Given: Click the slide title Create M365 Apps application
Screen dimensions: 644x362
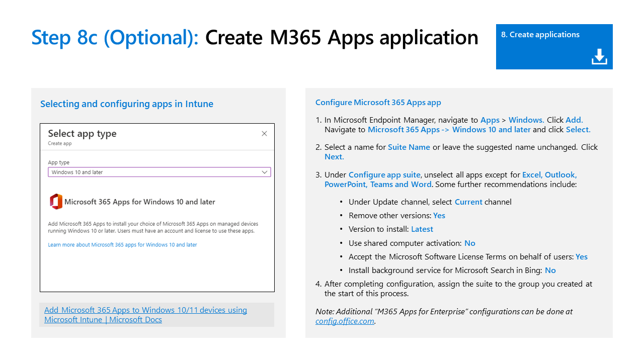Looking at the screenshot, I should 342,38.
